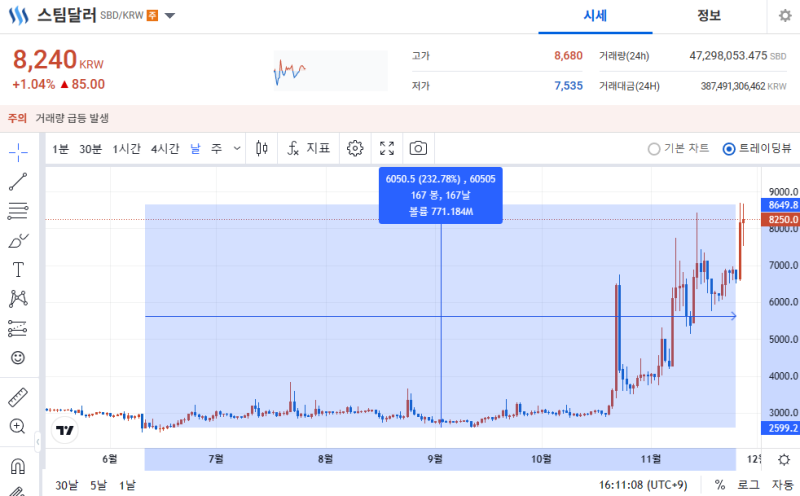Image resolution: width=800 pixels, height=496 pixels.
Task: Click the +1.04% price change text
Action: (x=34, y=84)
